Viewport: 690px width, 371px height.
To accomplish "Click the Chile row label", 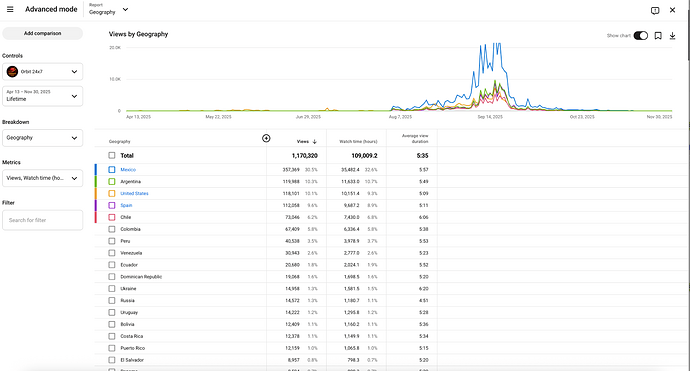I will tap(125, 217).
